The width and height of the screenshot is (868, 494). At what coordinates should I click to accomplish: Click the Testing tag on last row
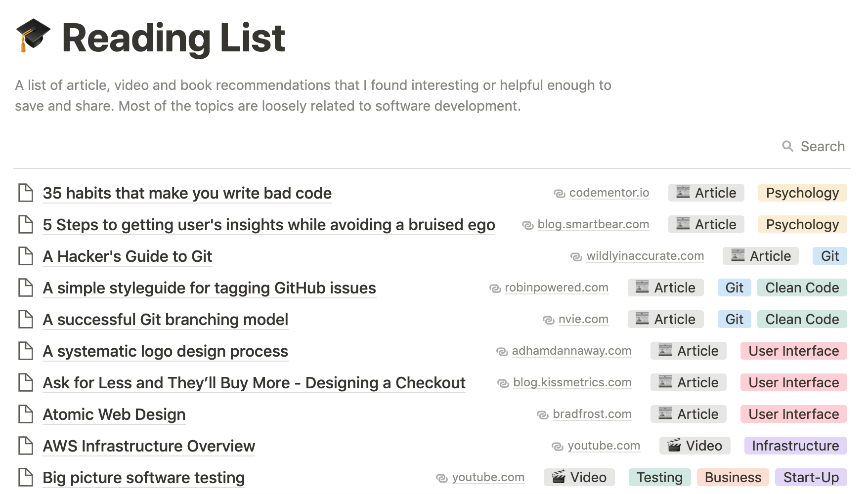click(659, 477)
